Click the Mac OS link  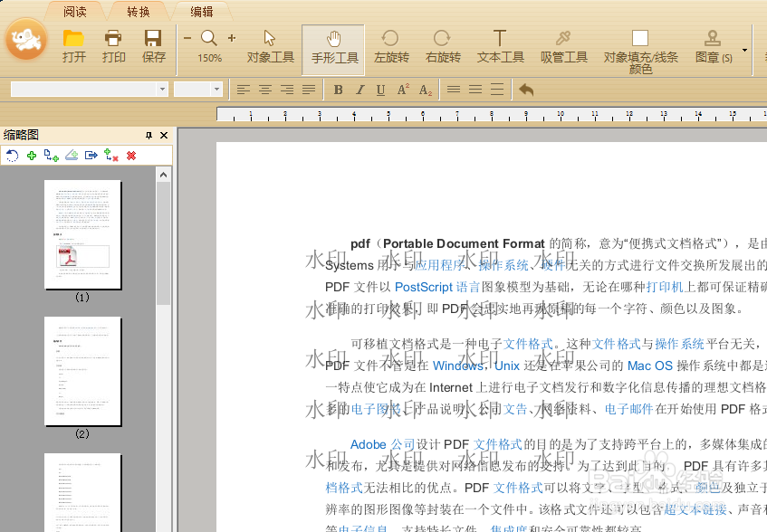[x=649, y=366]
